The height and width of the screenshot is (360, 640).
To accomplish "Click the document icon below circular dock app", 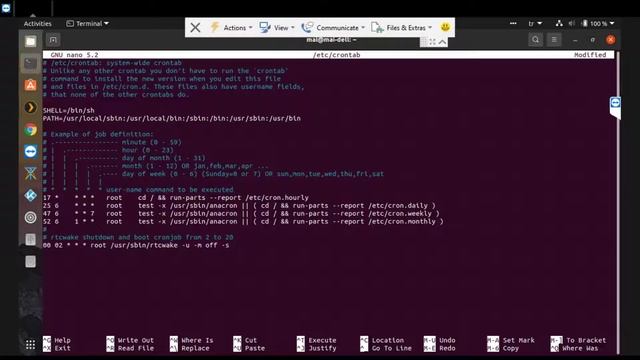I will [x=31, y=240].
